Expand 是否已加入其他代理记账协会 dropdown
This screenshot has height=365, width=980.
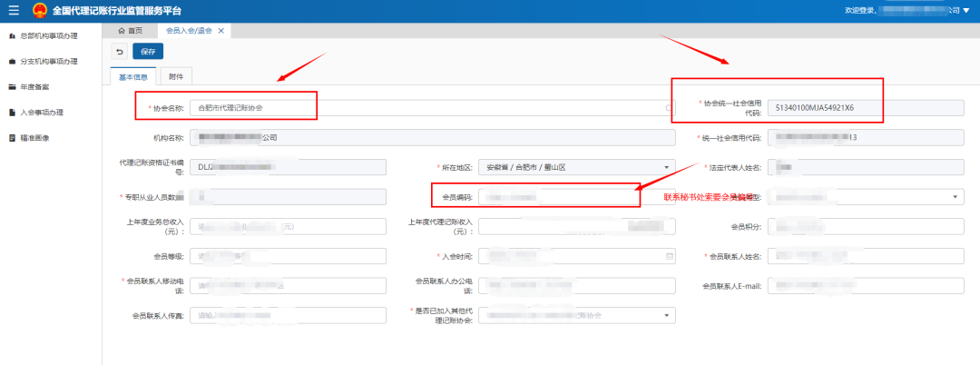(x=668, y=316)
